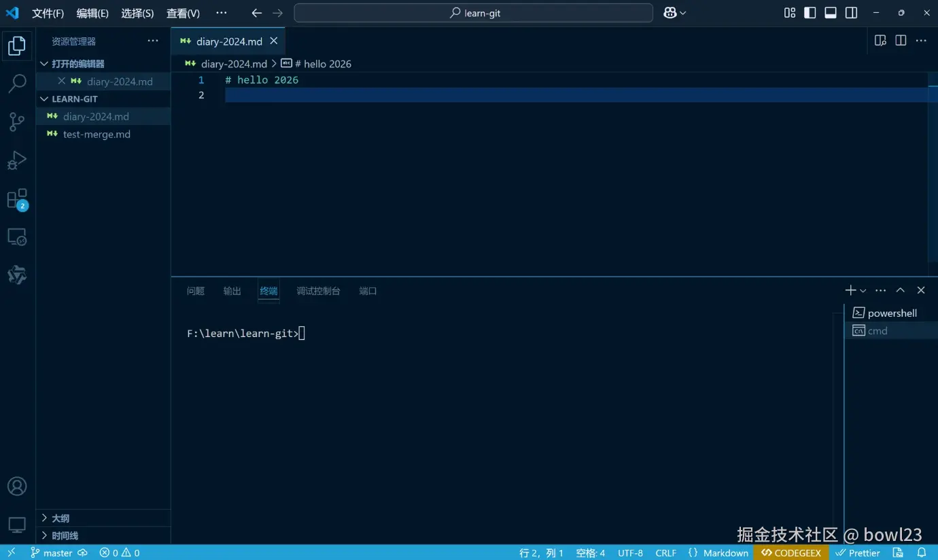
Task: Toggle the bottom panel visibility
Action: tap(831, 13)
